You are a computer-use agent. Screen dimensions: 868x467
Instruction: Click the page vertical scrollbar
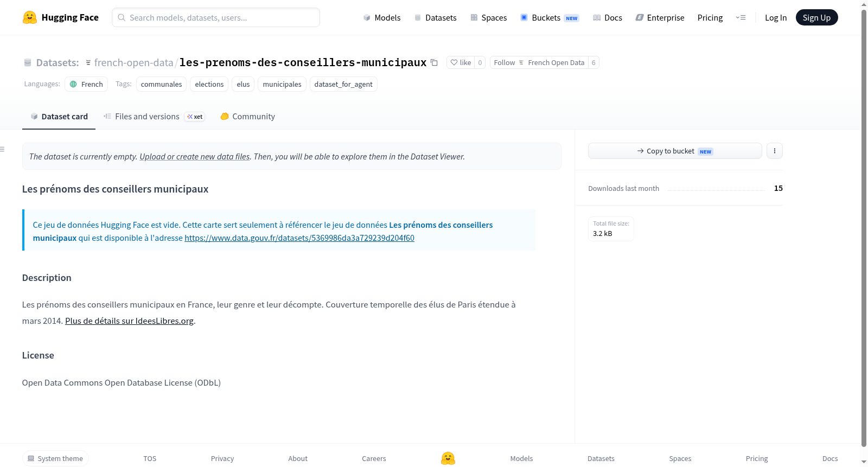pos(864,228)
